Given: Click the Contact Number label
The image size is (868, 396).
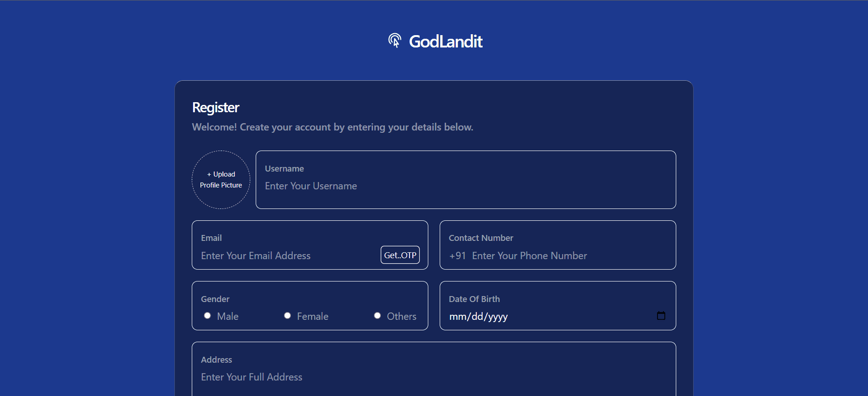Looking at the screenshot, I should click(x=481, y=238).
